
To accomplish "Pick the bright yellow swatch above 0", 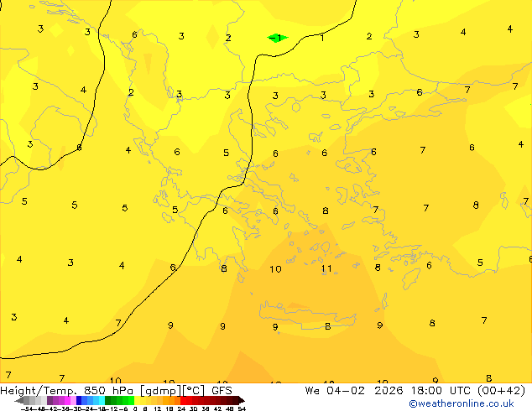I will (x=137, y=400).
